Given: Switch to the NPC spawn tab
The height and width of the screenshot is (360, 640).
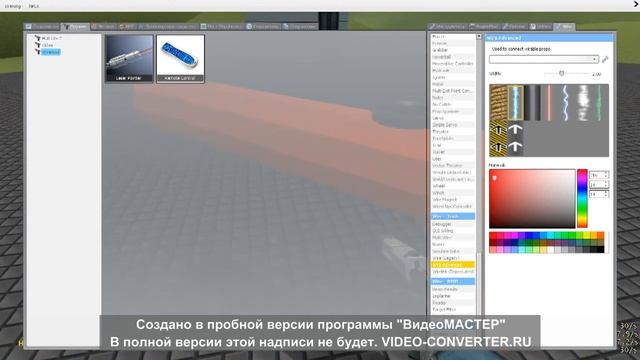Looking at the screenshot, I should coord(127,27).
